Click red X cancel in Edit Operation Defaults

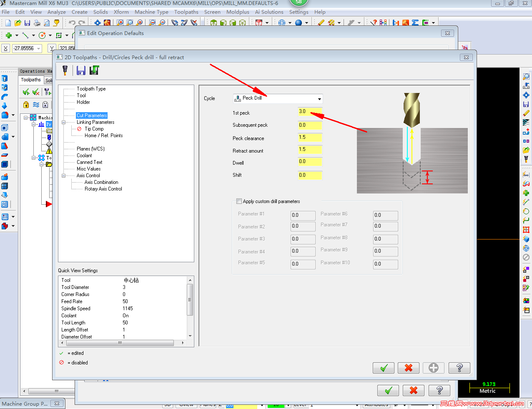click(x=414, y=390)
